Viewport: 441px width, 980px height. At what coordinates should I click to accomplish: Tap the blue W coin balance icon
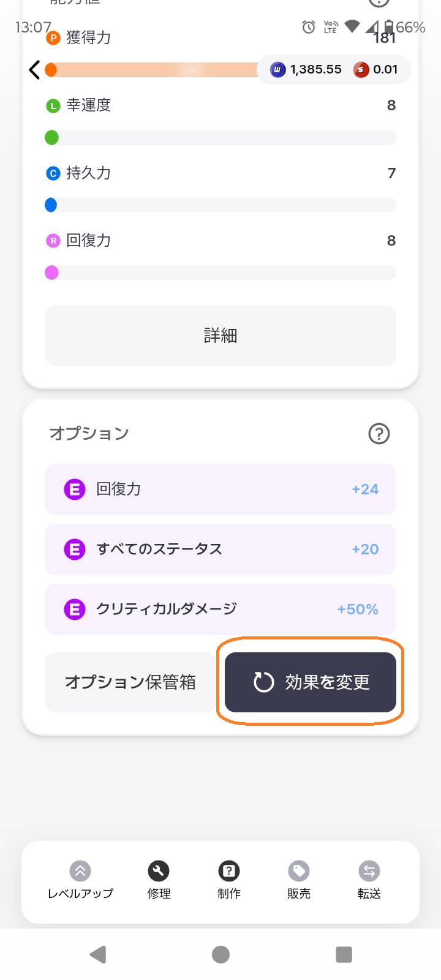[x=278, y=70]
